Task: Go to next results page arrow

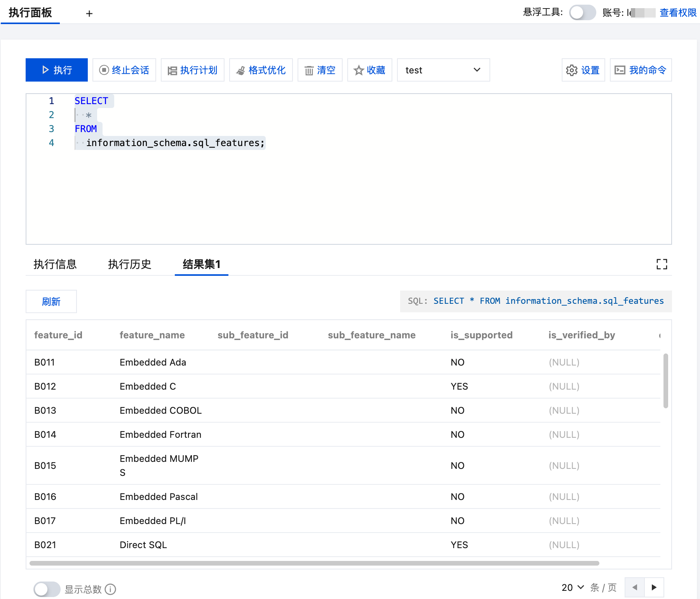Action: 654,587
